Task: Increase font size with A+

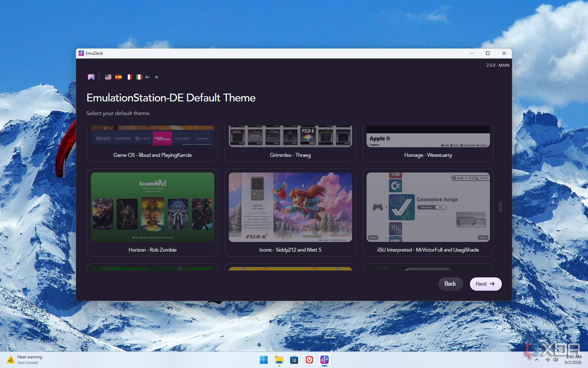Action: pyautogui.click(x=147, y=77)
